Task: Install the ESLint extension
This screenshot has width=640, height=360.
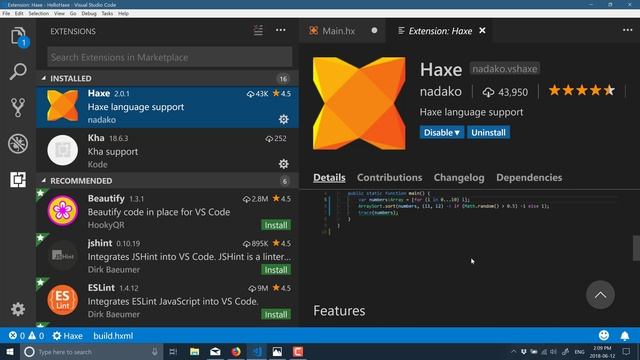Action: (x=276, y=314)
